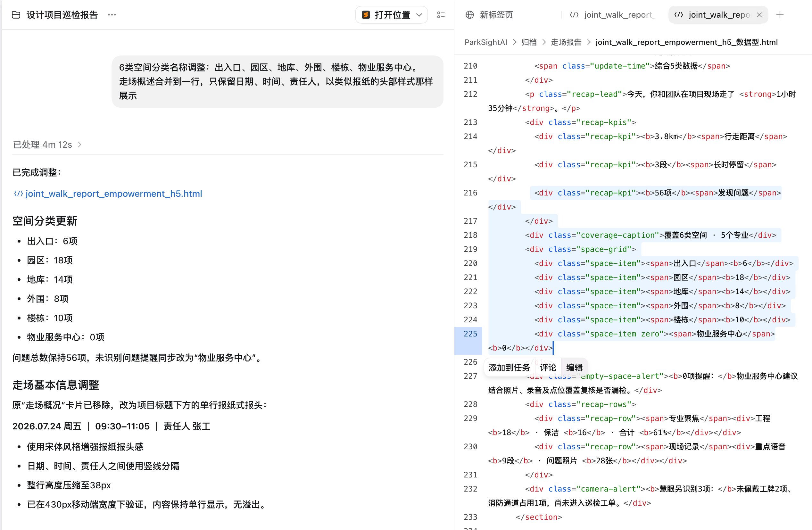
Task: Click the space-item code line for 园区
Action: [x=662, y=277]
